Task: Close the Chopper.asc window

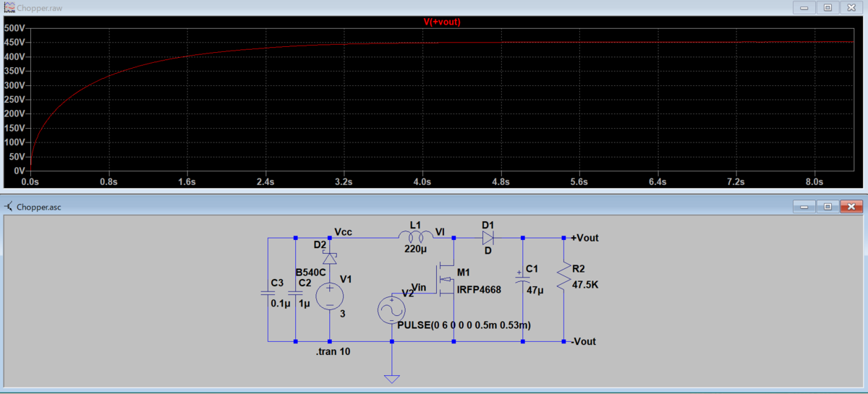Action: (851, 206)
